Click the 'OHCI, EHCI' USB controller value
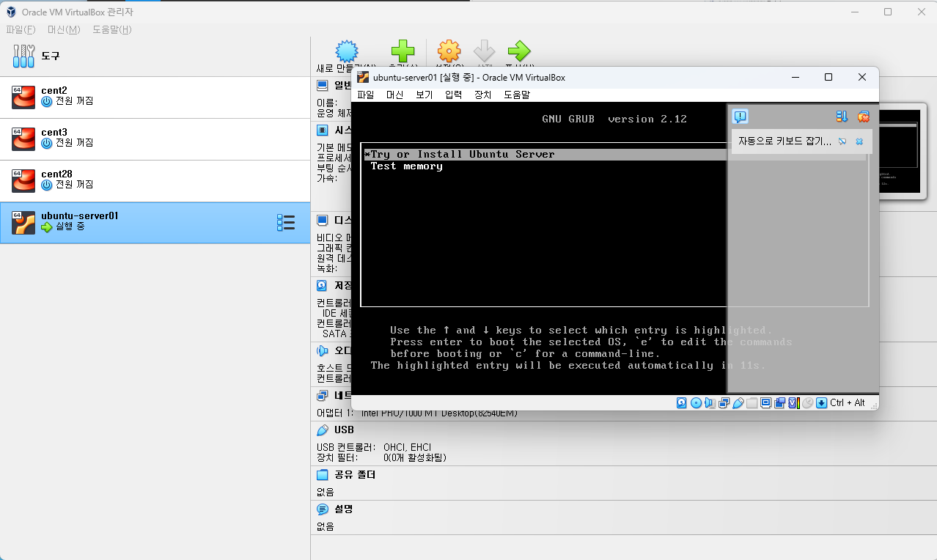Image resolution: width=937 pixels, height=560 pixels. pos(407,447)
